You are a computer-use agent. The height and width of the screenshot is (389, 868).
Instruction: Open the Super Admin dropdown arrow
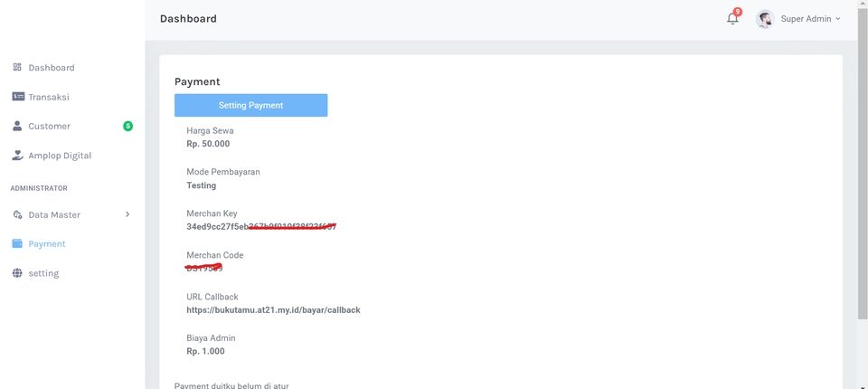pyautogui.click(x=838, y=19)
